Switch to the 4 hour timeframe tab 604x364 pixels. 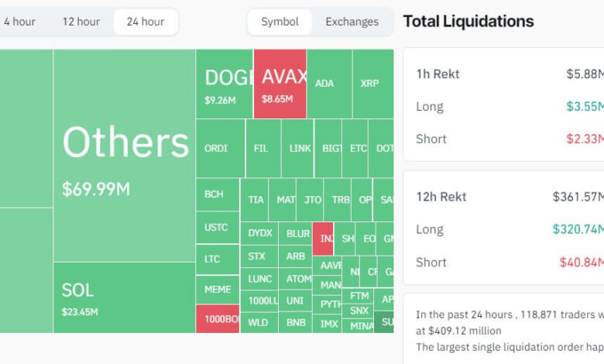click(19, 22)
